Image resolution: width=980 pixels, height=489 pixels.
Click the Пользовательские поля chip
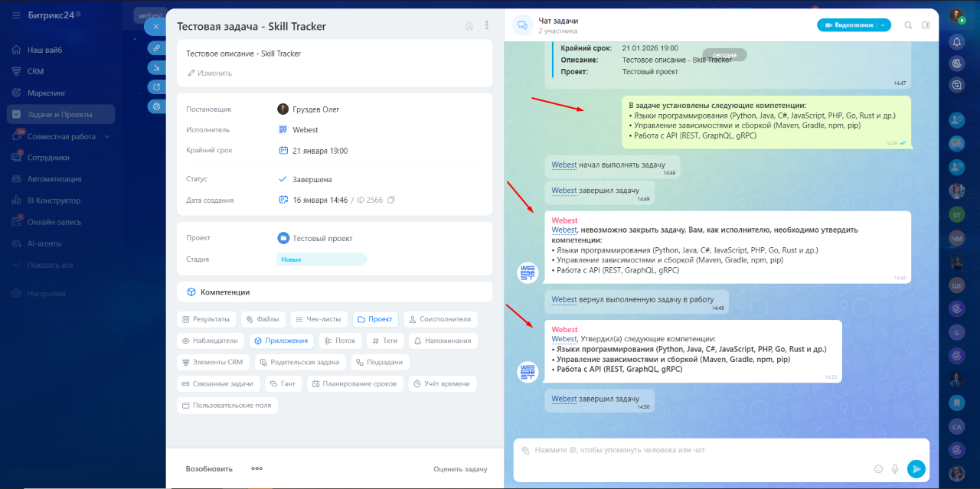tap(227, 405)
